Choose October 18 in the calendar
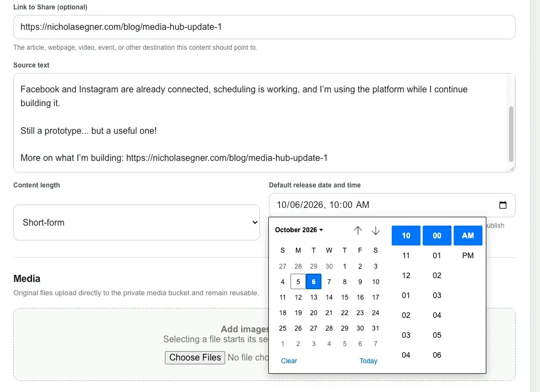 click(x=283, y=313)
